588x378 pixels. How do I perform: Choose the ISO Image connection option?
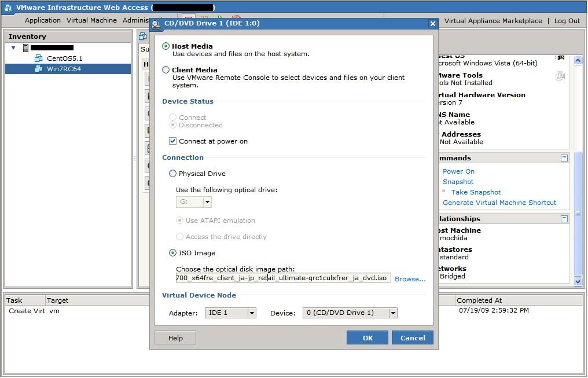[x=172, y=253]
